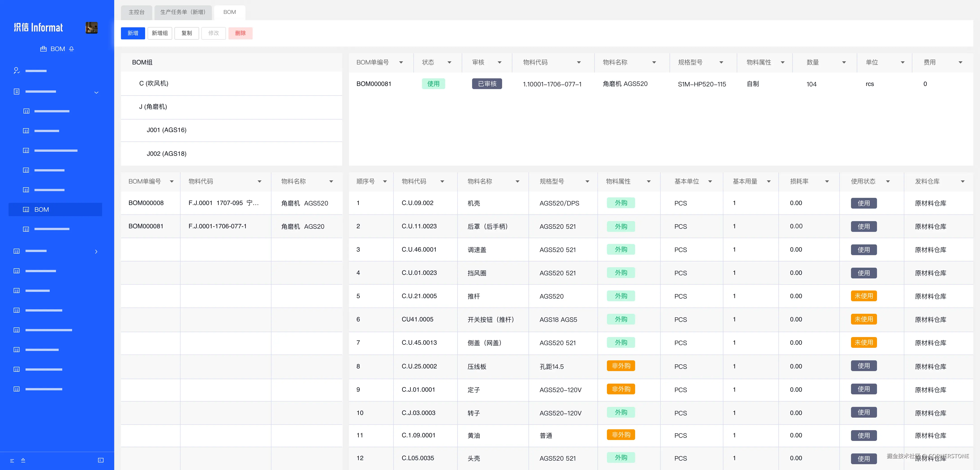Click the person icon in the sidebar
980x470 pixels.
(x=16, y=71)
